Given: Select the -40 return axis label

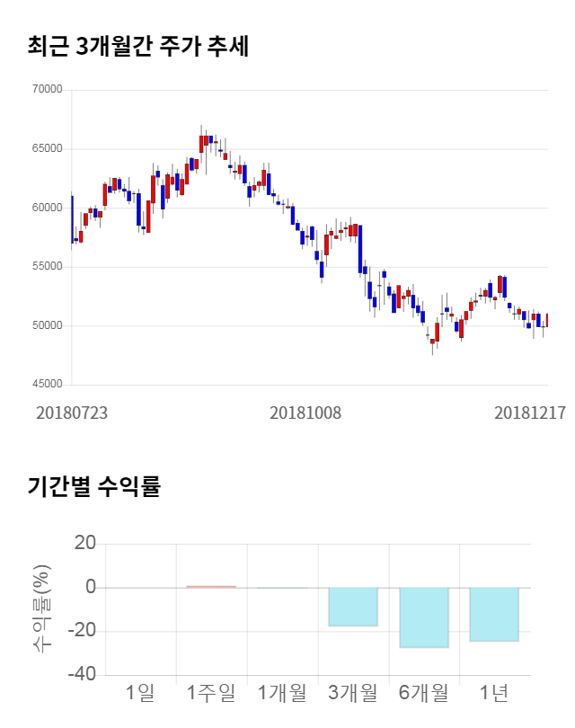Looking at the screenshot, I should point(82,674).
